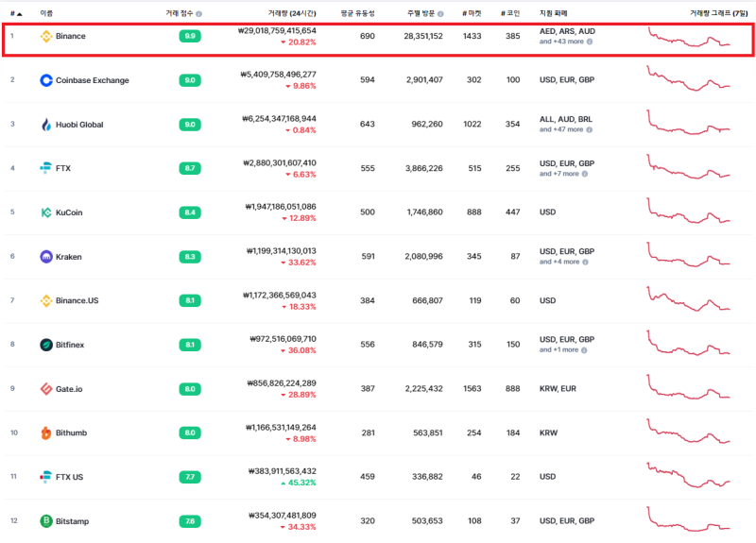Click Bitfinex 36.08% change value
The width and height of the screenshot is (756, 543).
pyautogui.click(x=299, y=350)
